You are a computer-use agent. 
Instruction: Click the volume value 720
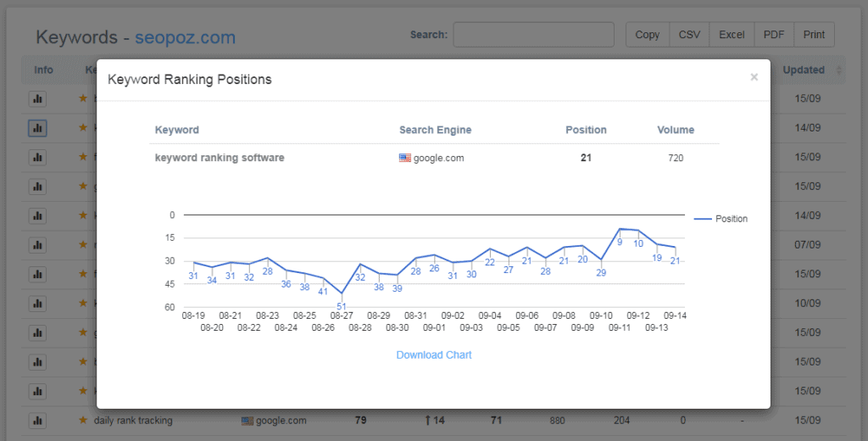point(676,158)
